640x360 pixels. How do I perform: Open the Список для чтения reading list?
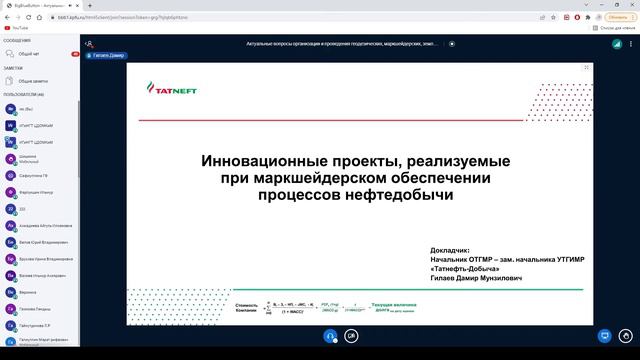click(x=614, y=28)
